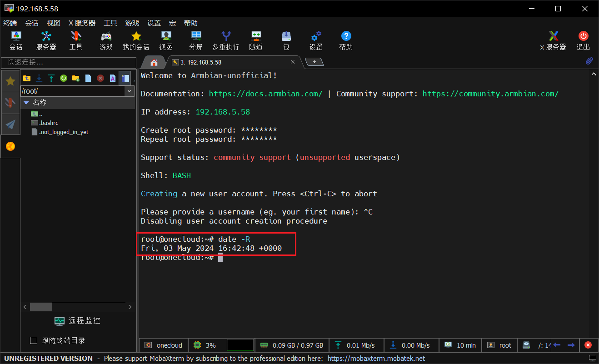Click the SFTP download selected files icon

(39, 78)
